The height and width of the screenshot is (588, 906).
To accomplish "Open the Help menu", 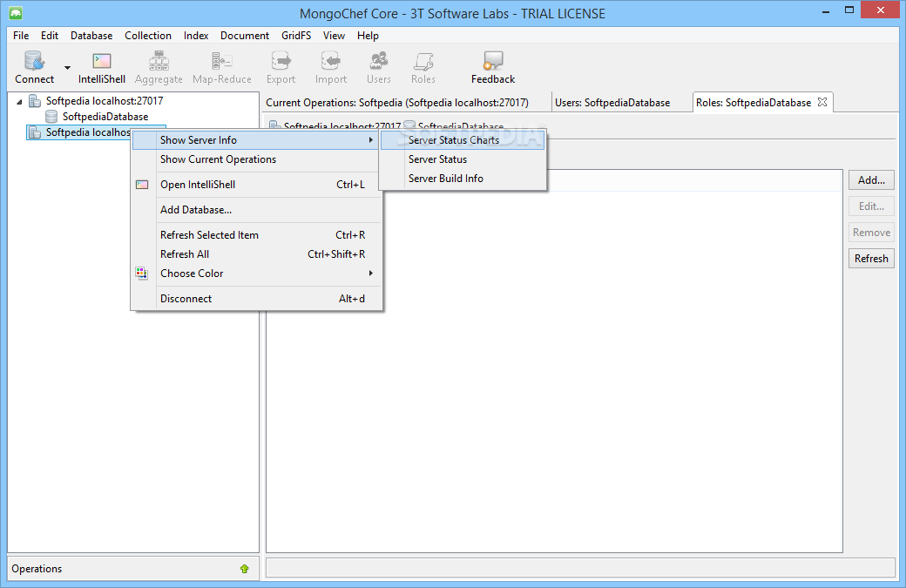I will click(x=368, y=35).
